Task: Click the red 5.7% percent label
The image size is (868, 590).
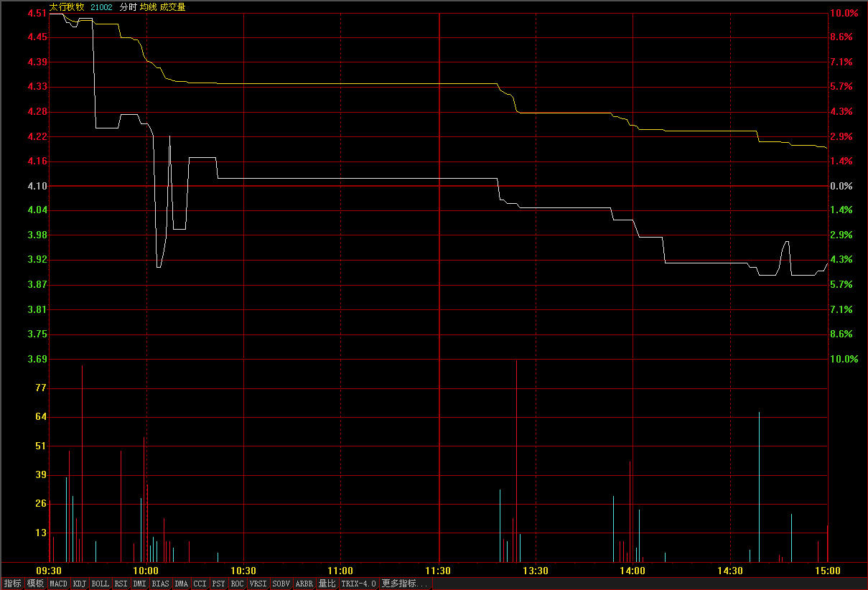Action: point(841,86)
